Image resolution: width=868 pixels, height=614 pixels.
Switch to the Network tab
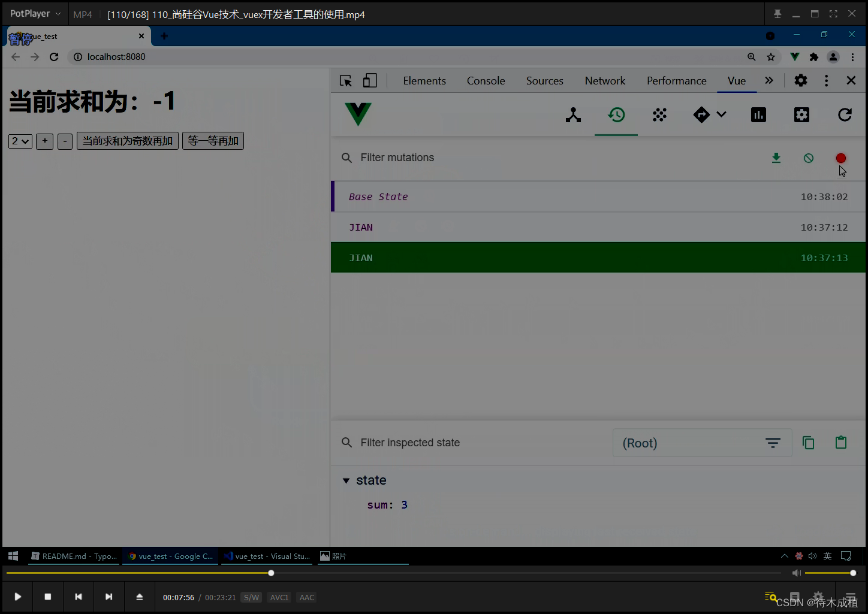click(x=604, y=80)
